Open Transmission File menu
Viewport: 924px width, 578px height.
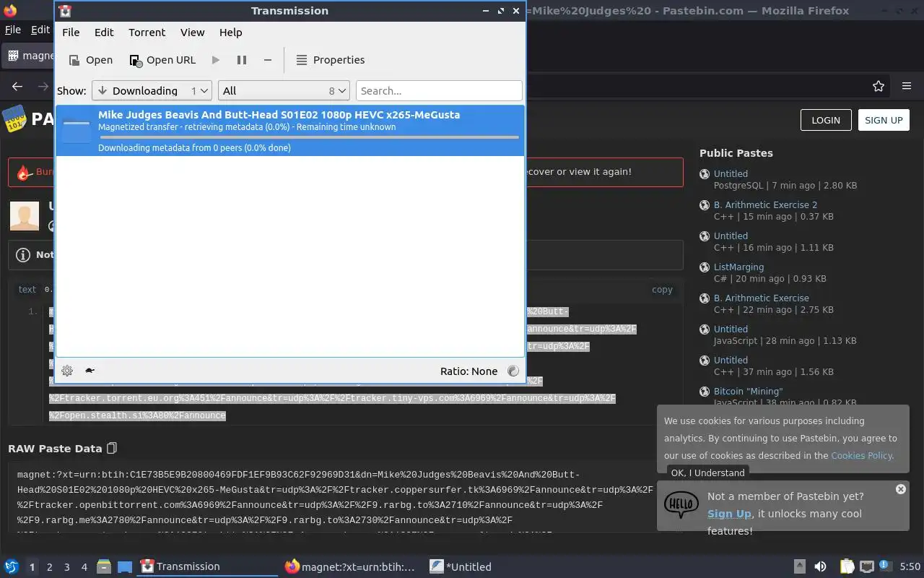pyautogui.click(x=71, y=33)
